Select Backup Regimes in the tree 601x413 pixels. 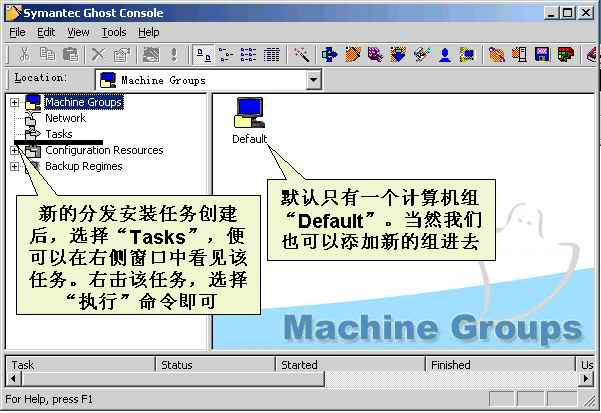84,166
